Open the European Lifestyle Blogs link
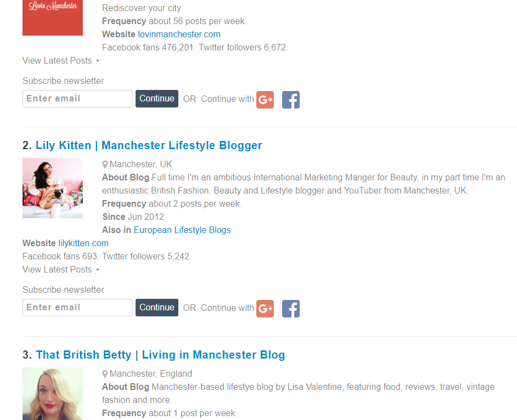Viewport: 517px width, 420px height. pos(182,230)
